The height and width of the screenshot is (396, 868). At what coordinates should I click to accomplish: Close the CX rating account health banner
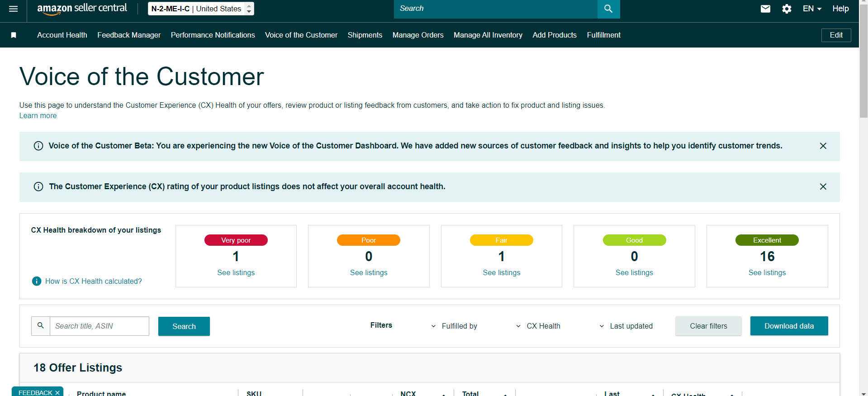[x=823, y=186]
